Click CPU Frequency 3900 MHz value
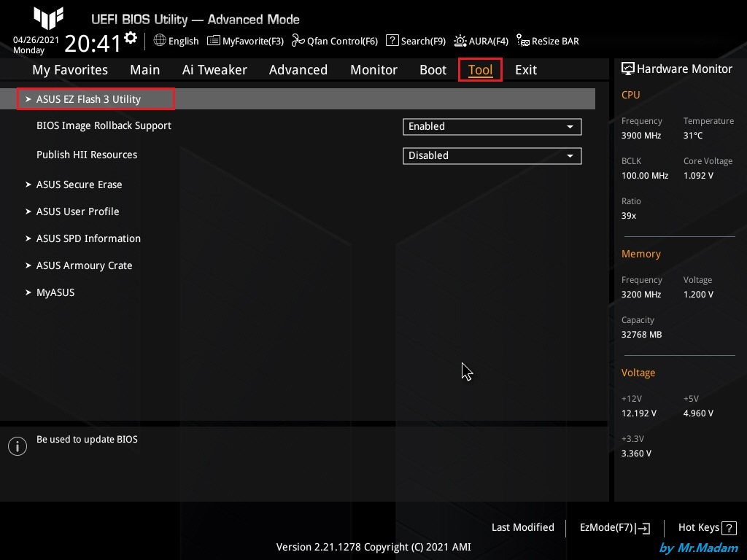 641,135
